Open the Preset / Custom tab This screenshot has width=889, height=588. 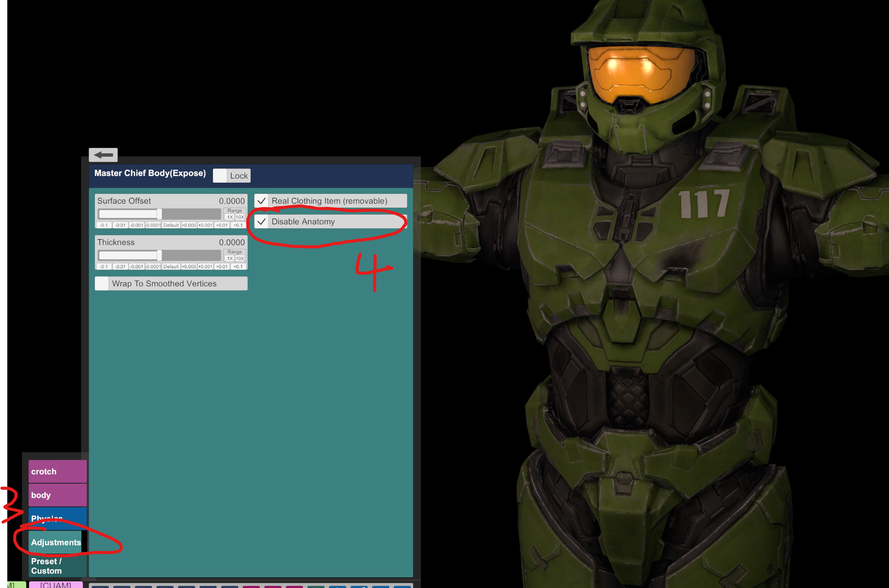[58, 566]
